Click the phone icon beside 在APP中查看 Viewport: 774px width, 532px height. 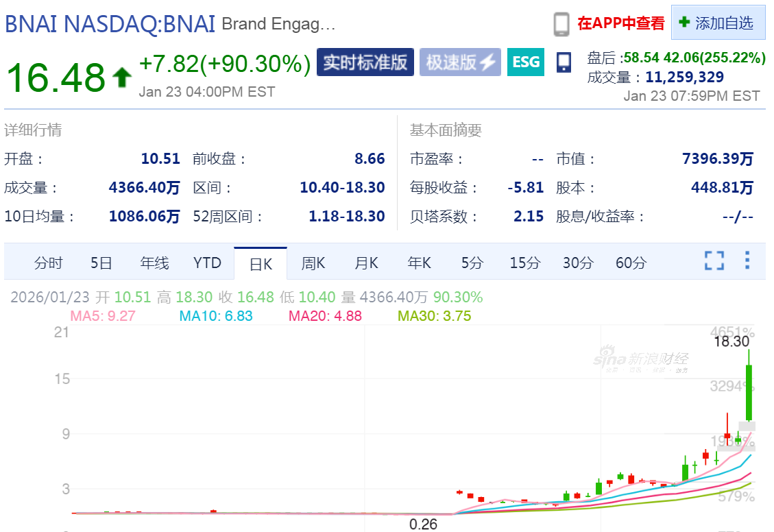coord(561,24)
